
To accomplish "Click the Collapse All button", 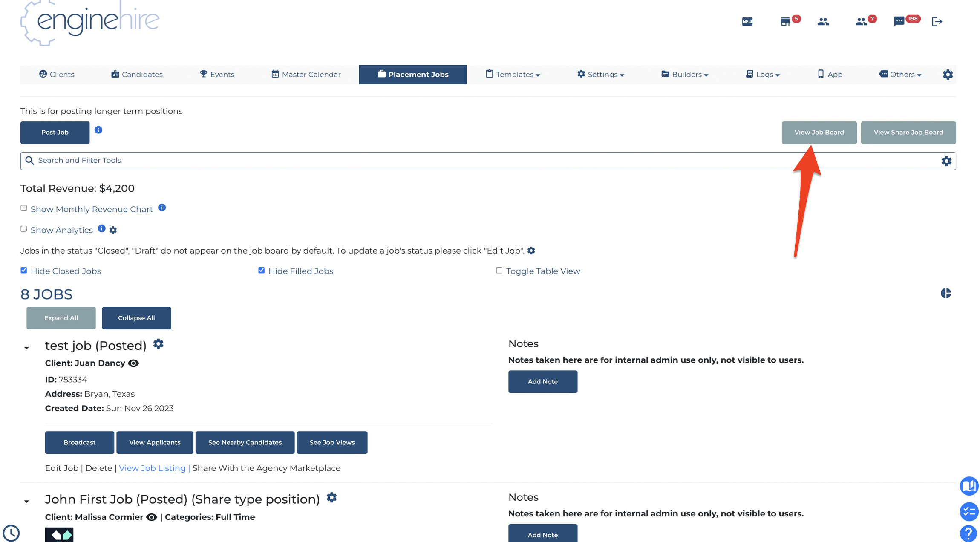I will (136, 318).
